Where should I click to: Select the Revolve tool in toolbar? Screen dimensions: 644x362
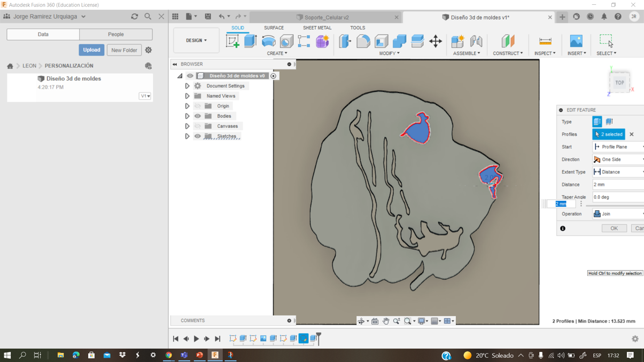[268, 41]
